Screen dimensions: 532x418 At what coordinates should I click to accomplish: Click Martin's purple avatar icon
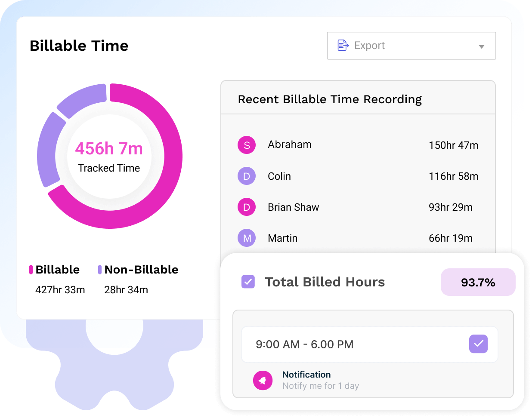[x=247, y=238]
